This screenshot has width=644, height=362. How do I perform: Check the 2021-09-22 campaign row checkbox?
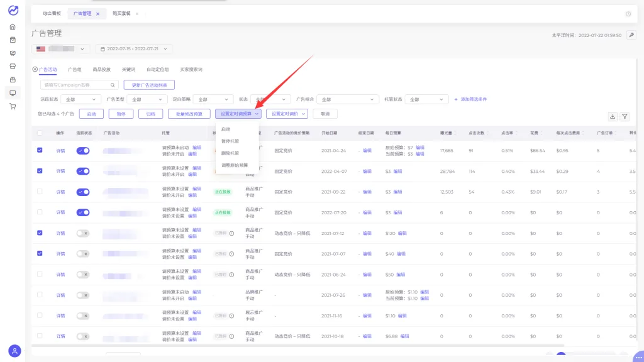40,191
